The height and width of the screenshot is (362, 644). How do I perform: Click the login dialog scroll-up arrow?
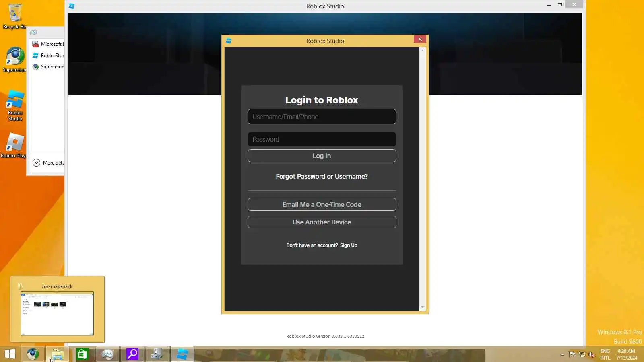422,51
